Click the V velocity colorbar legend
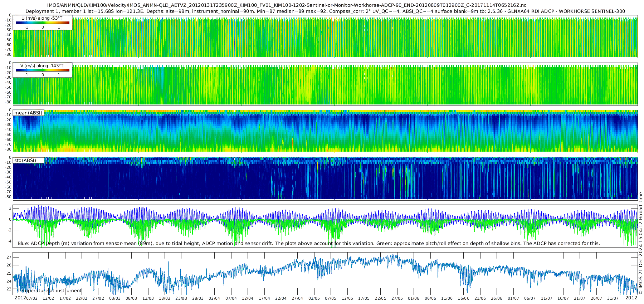 (43, 70)
